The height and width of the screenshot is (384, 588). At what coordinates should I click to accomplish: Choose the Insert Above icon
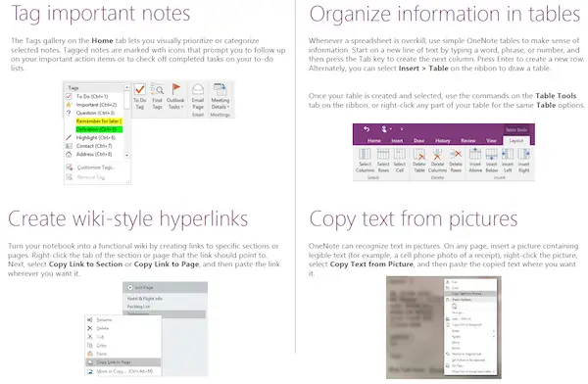[475, 154]
